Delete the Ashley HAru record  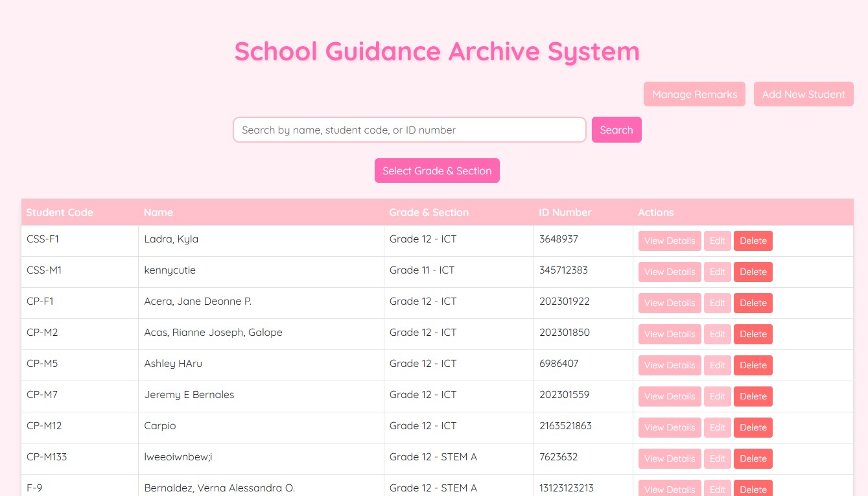pyautogui.click(x=753, y=365)
